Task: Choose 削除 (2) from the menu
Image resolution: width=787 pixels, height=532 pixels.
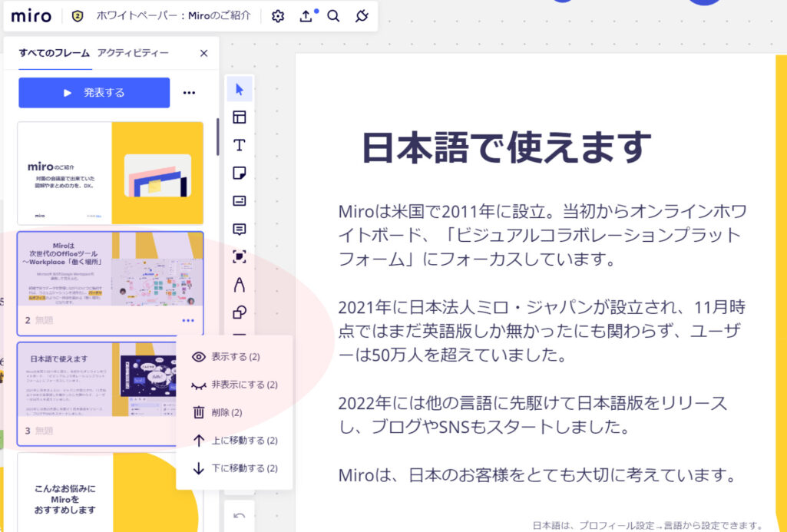Action: point(234,412)
